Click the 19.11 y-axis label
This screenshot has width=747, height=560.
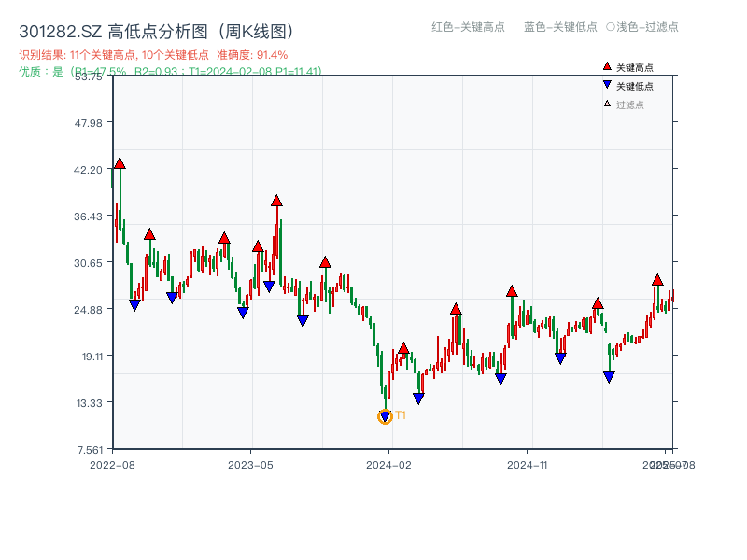pos(92,357)
